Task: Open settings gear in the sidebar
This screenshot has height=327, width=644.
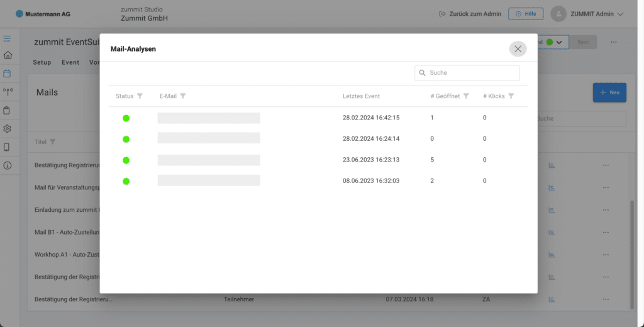Action: 8,129
